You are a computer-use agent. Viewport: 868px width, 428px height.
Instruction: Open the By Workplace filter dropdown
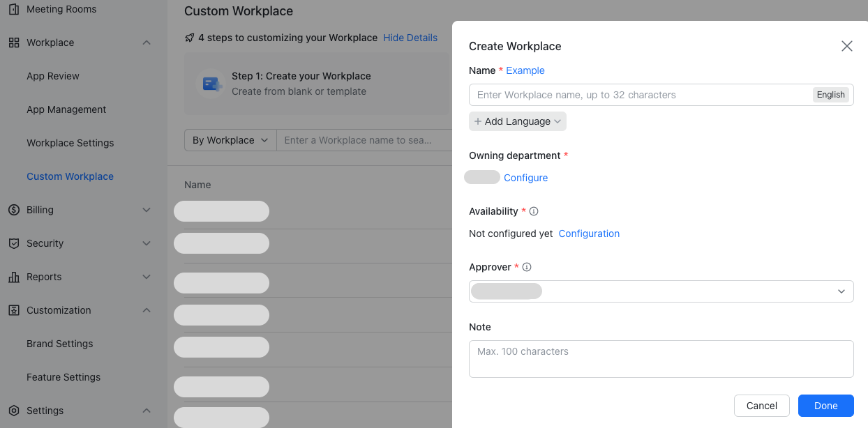point(230,140)
